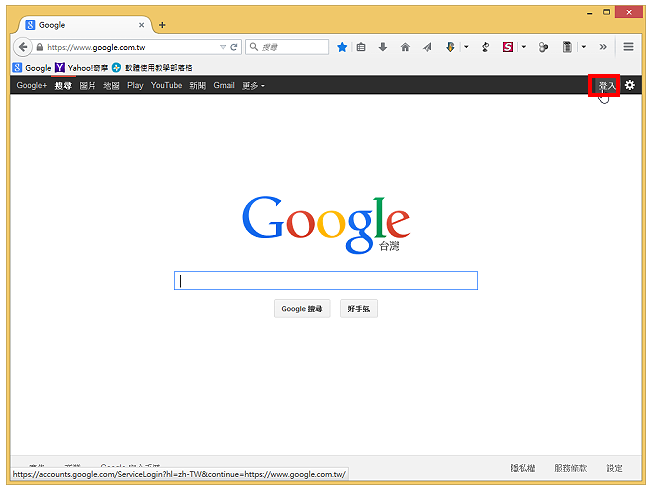
Task: Click the sync arrows extension icon
Action: [x=485, y=47]
